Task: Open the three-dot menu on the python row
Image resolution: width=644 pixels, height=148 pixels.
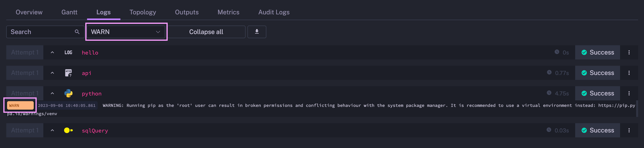Action: [x=629, y=93]
